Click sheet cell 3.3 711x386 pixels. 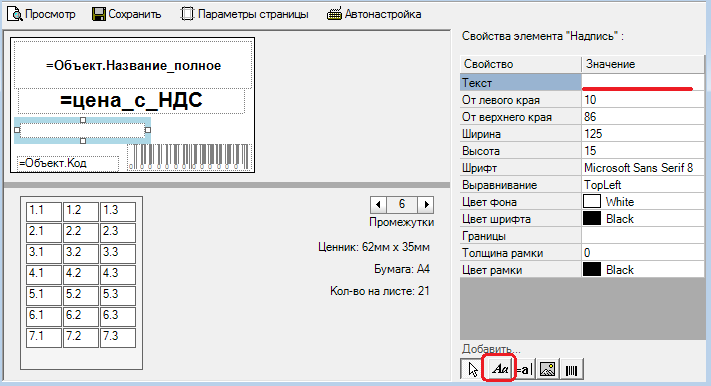[x=118, y=253]
